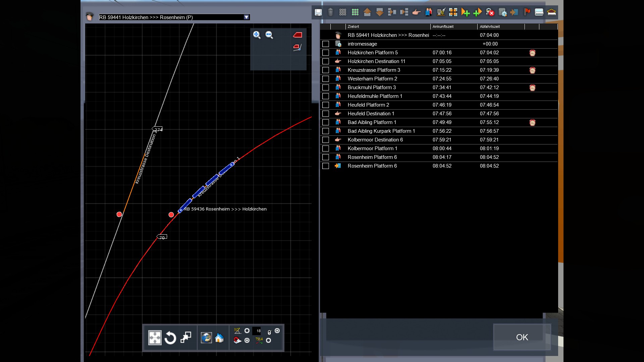
Task: Click the trash can delete icon
Action: coord(330,12)
